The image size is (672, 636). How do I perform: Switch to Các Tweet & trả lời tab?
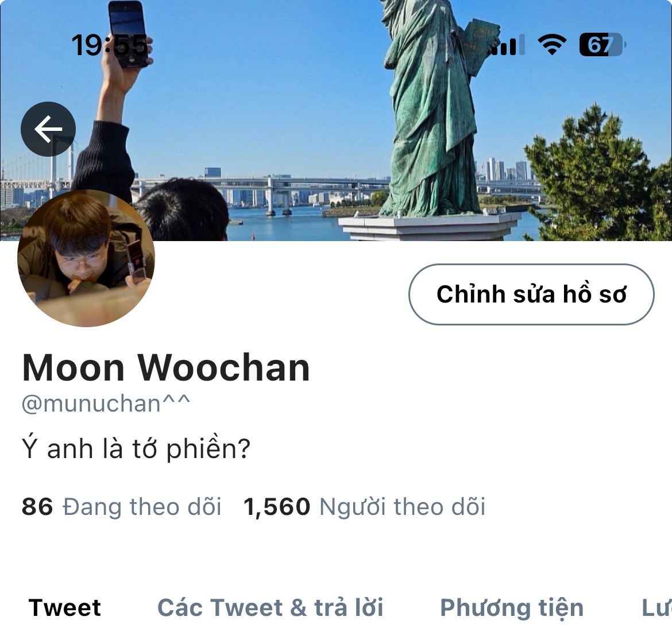(x=270, y=607)
